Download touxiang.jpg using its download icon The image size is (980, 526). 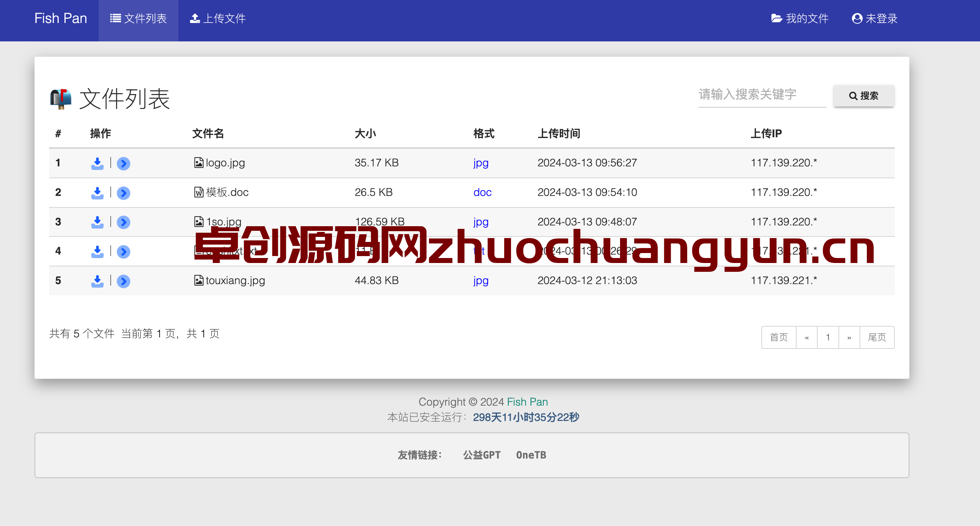[97, 281]
